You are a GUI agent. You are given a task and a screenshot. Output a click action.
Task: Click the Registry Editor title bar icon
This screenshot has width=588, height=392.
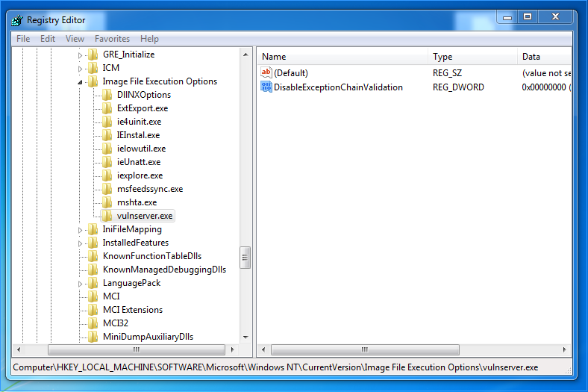[17, 20]
